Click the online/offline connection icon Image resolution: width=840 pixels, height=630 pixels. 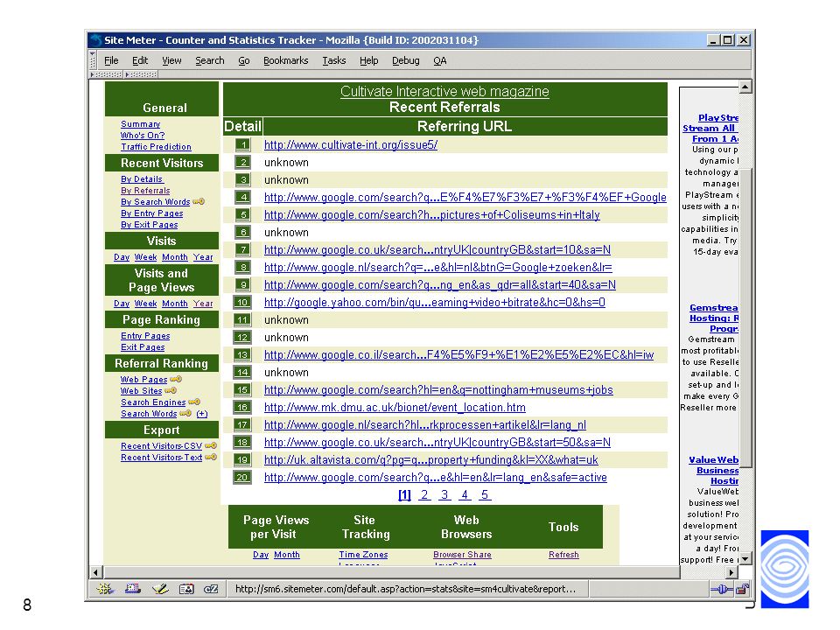click(x=722, y=590)
